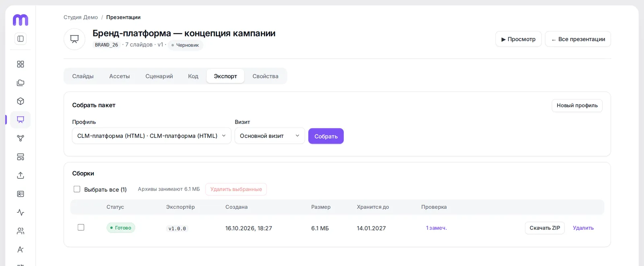The width and height of the screenshot is (644, 266).
Task: Tick the checkbox for the Готово build row
Action: pyautogui.click(x=81, y=227)
